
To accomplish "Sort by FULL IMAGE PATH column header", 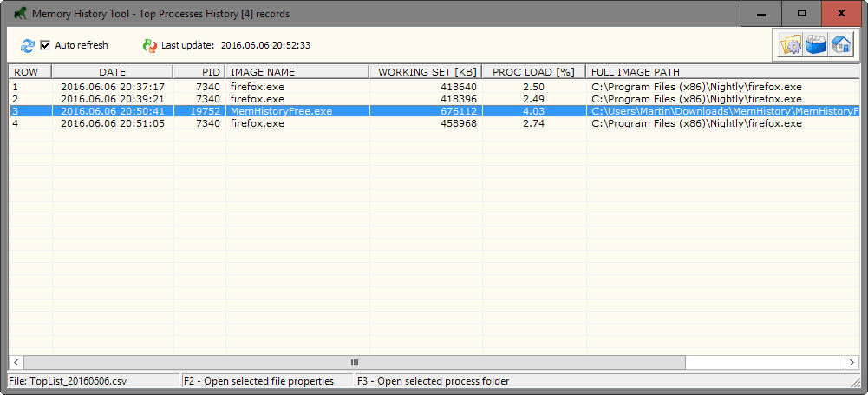I will 722,72.
